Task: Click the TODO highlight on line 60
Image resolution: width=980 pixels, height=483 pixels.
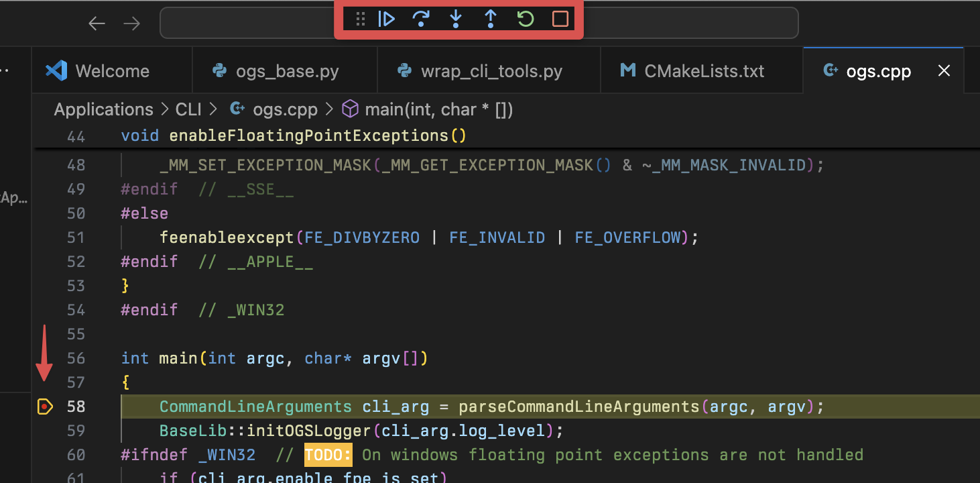Action: coord(328,454)
